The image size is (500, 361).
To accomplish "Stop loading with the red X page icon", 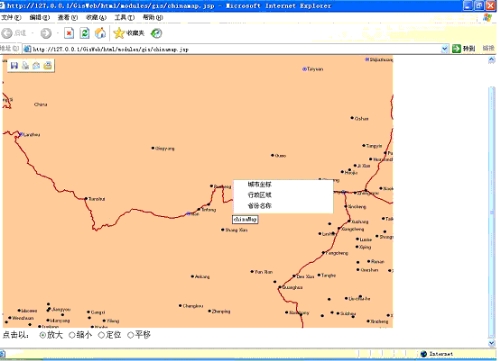I will click(69, 33).
